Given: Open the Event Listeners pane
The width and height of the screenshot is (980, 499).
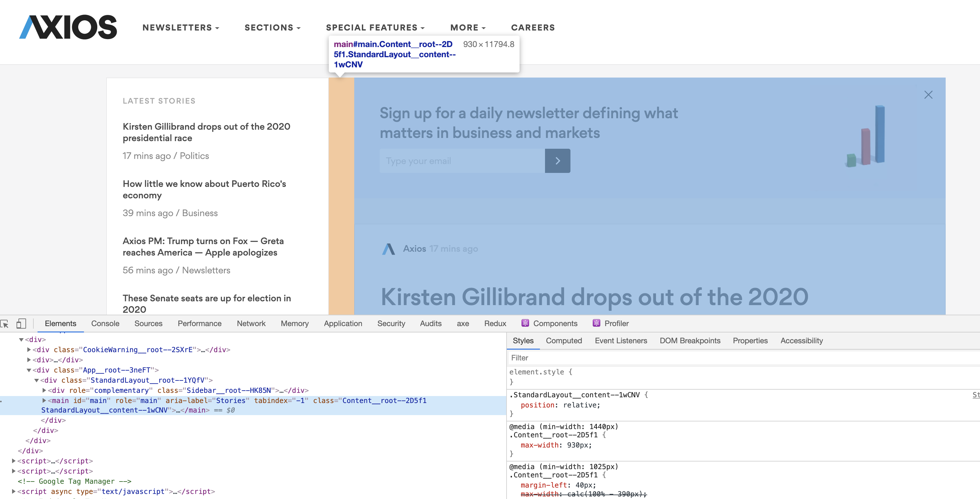Looking at the screenshot, I should (x=621, y=341).
